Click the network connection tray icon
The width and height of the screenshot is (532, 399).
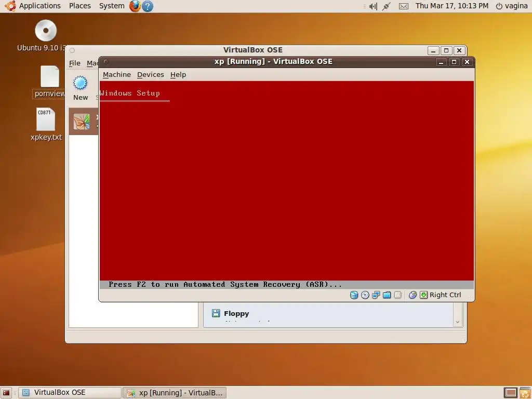(386, 6)
